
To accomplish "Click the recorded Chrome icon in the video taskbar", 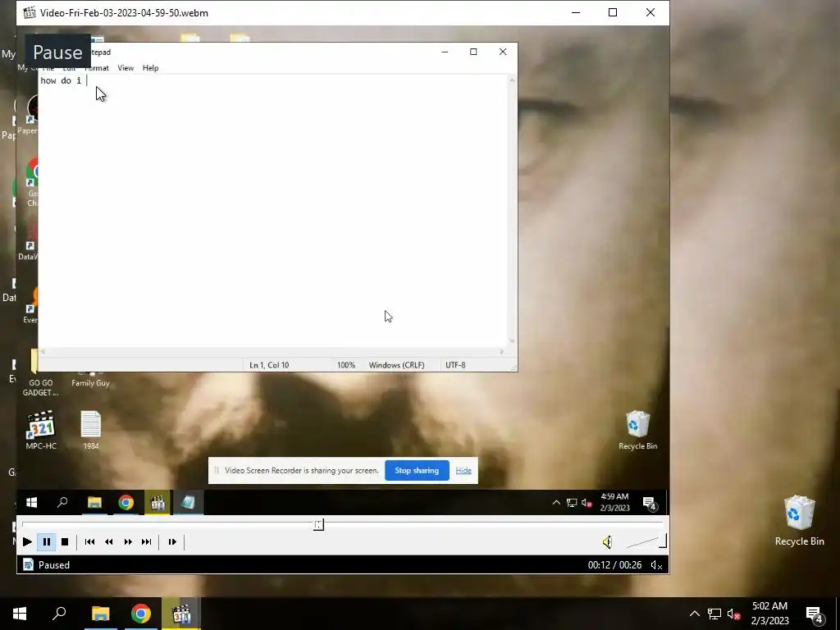I will pyautogui.click(x=126, y=503).
